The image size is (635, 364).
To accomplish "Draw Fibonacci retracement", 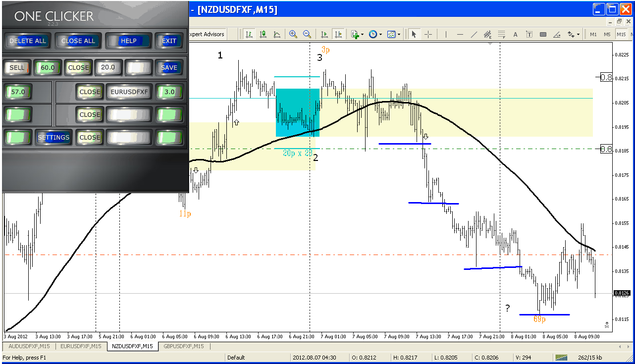I will pyautogui.click(x=501, y=34).
